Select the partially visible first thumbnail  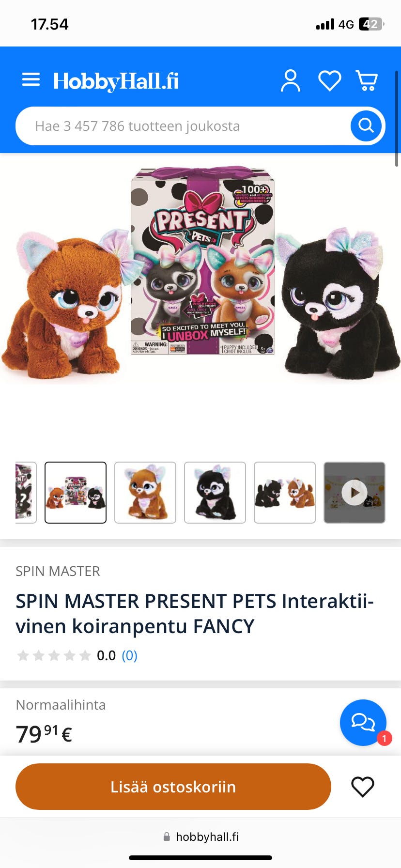click(x=26, y=493)
